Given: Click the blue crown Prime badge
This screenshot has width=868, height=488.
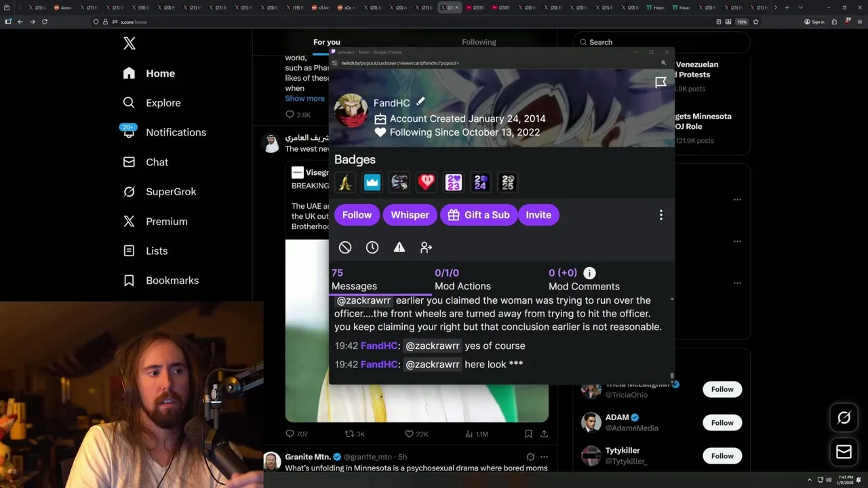Looking at the screenshot, I should click(x=372, y=182).
